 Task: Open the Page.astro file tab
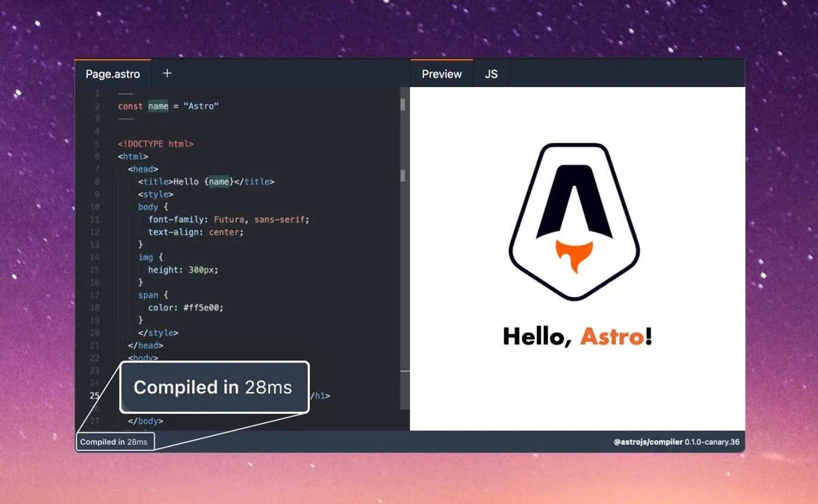click(113, 74)
